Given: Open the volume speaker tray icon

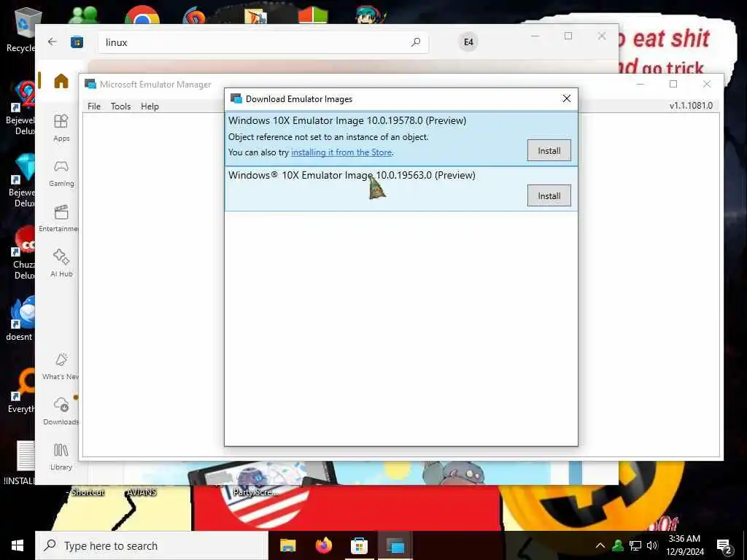Looking at the screenshot, I should [652, 545].
